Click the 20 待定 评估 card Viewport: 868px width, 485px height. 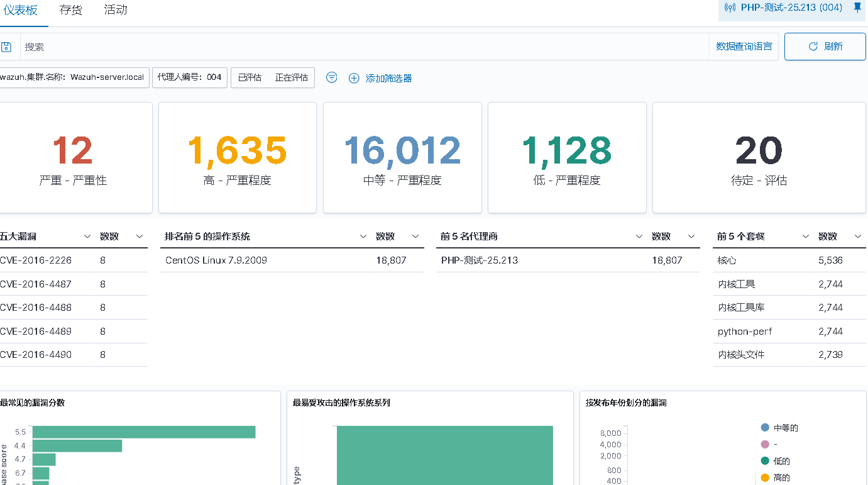coord(759,158)
